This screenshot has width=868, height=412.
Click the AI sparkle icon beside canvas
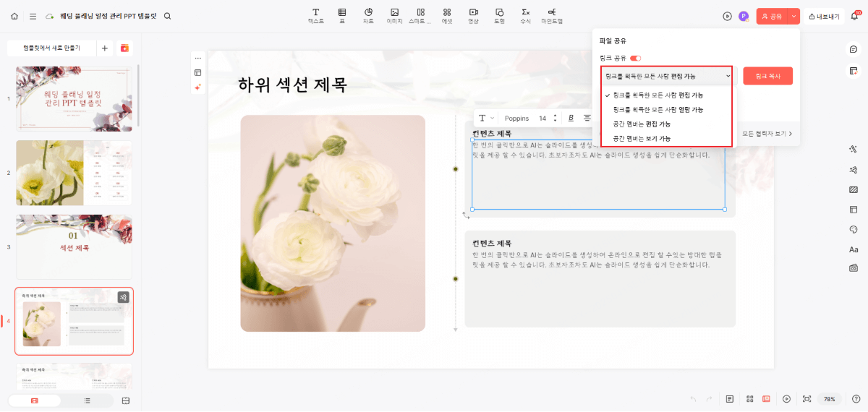197,87
